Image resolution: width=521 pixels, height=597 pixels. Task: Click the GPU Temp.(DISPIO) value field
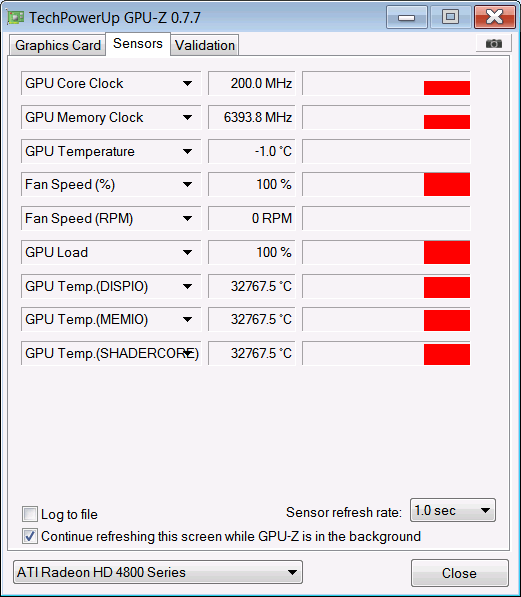(251, 286)
